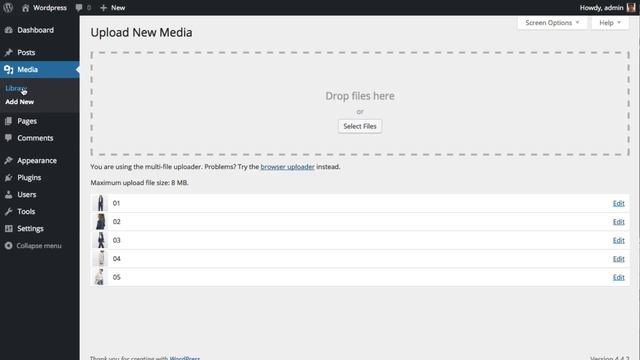
Task: Click thumbnail of uploaded image 03
Action: [x=100, y=240]
